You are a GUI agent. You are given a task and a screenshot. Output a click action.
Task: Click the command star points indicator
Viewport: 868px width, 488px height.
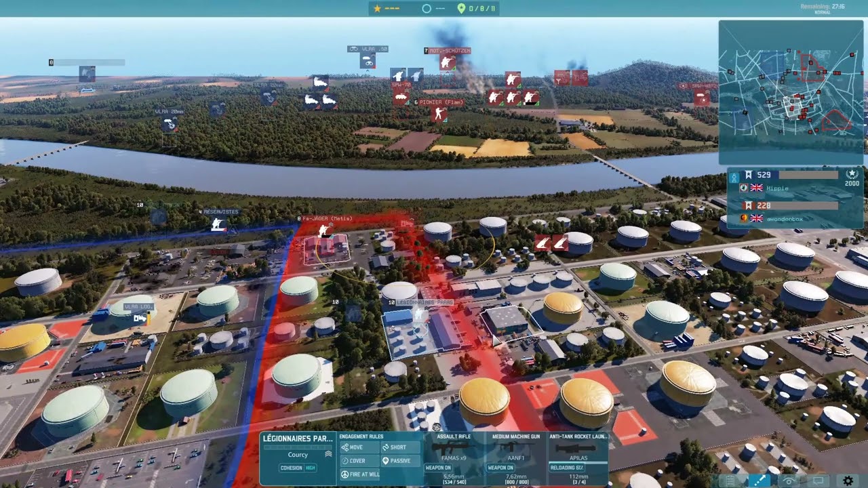click(387, 8)
